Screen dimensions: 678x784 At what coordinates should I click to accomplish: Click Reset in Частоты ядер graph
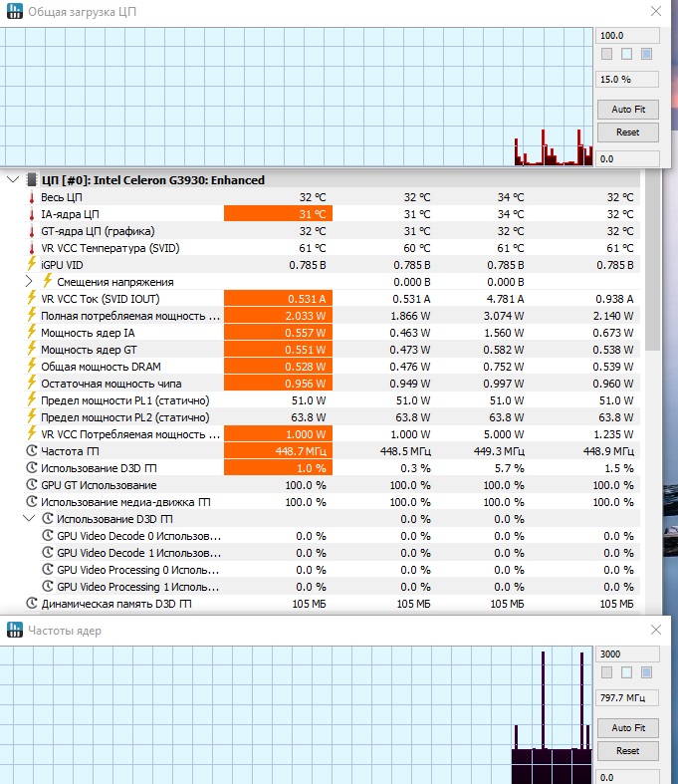pyautogui.click(x=628, y=751)
